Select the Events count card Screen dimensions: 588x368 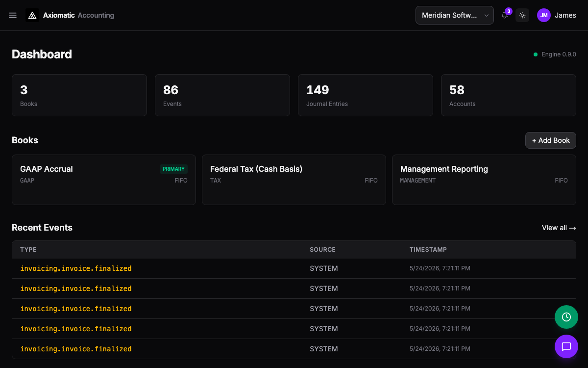point(222,95)
